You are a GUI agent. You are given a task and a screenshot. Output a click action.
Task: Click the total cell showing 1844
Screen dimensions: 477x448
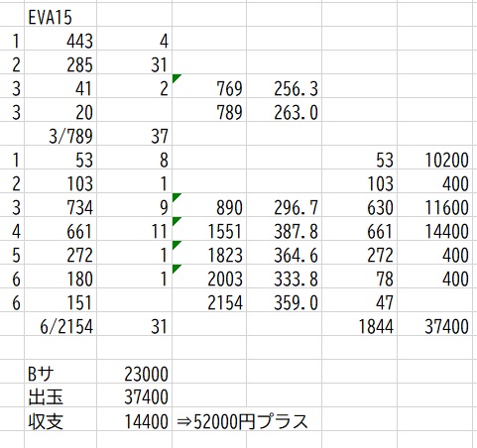[x=359, y=324]
